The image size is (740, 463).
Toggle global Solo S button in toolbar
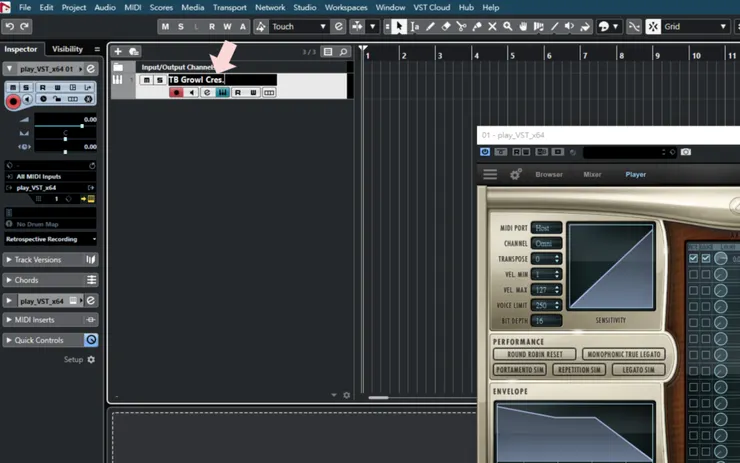click(181, 26)
